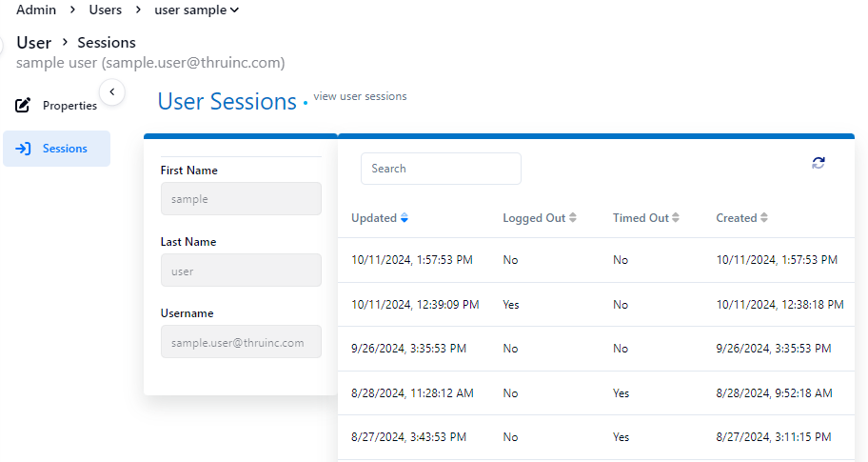Navigate to Users breadcrumb link
Screen dimensions: 868x462
[106, 10]
